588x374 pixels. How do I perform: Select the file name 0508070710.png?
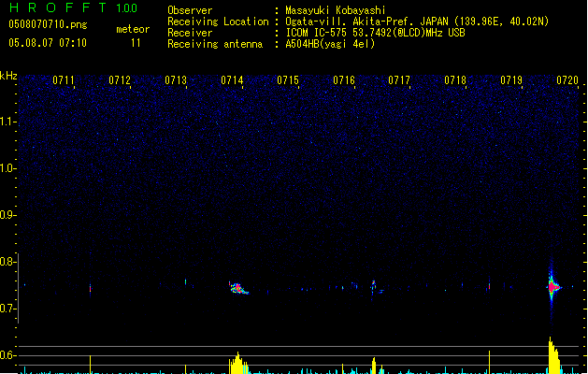(x=48, y=24)
